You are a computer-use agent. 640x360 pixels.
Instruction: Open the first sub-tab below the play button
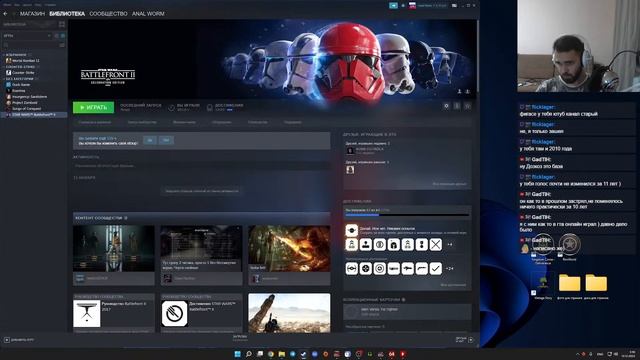[x=94, y=122]
